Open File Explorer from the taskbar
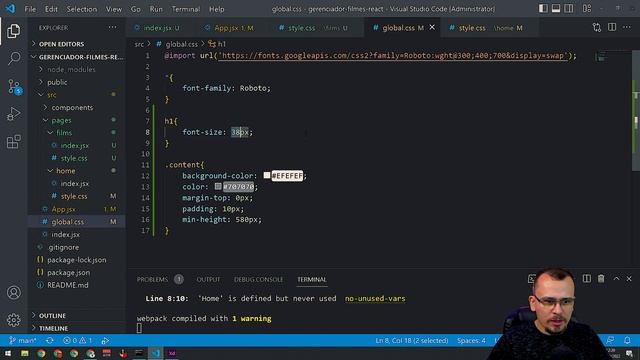 click(25, 353)
